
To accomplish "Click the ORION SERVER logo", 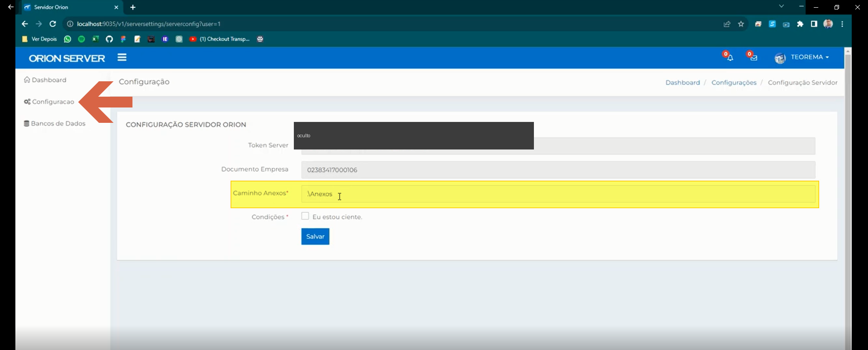I will [x=67, y=58].
